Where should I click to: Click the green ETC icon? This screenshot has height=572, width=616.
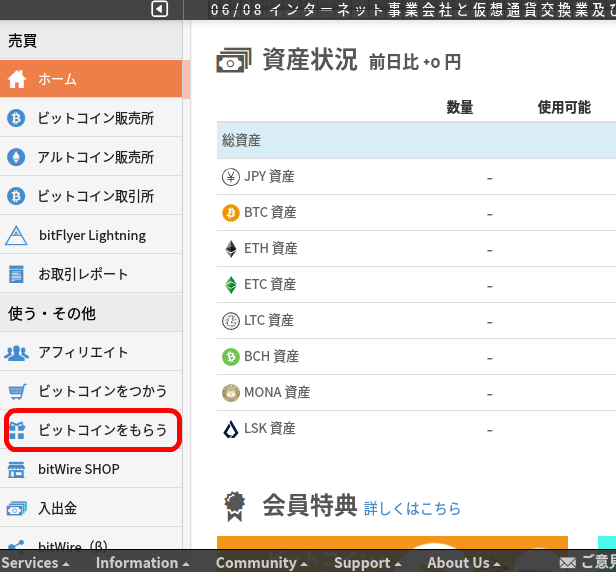coord(231,285)
